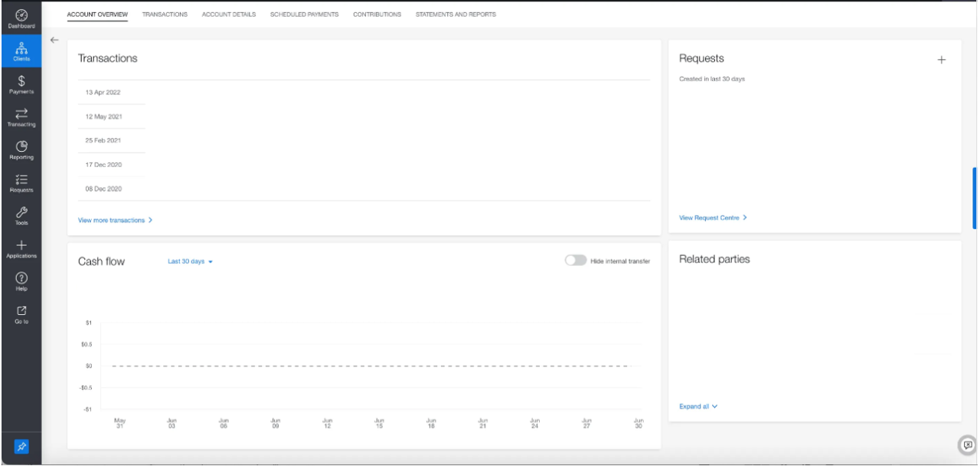The image size is (980, 466).
Task: Switch to the Scheduled Payments tab
Action: pos(304,15)
